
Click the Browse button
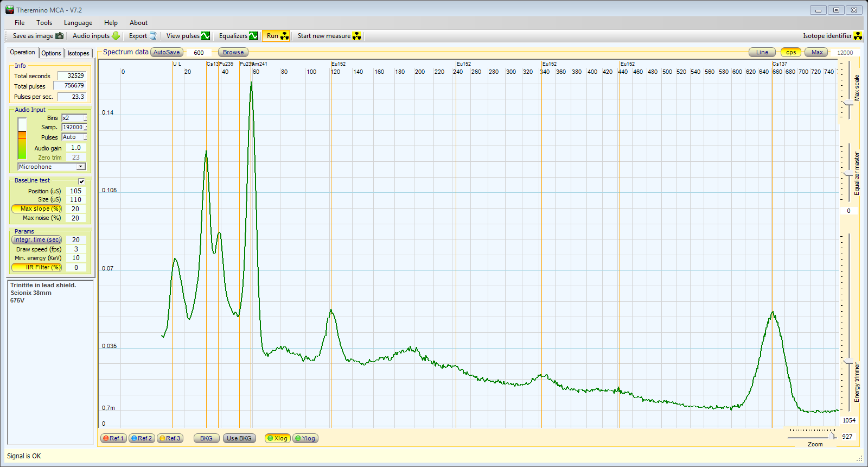tap(233, 53)
